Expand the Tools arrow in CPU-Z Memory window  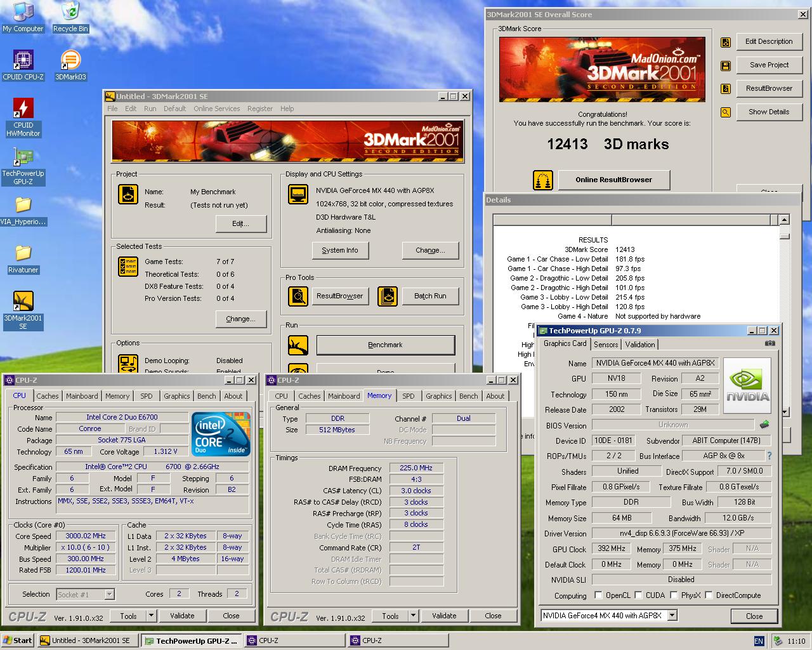pos(413,616)
